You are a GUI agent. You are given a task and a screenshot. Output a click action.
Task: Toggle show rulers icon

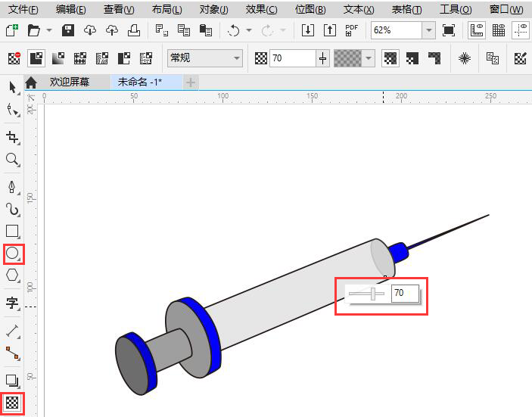(x=477, y=30)
